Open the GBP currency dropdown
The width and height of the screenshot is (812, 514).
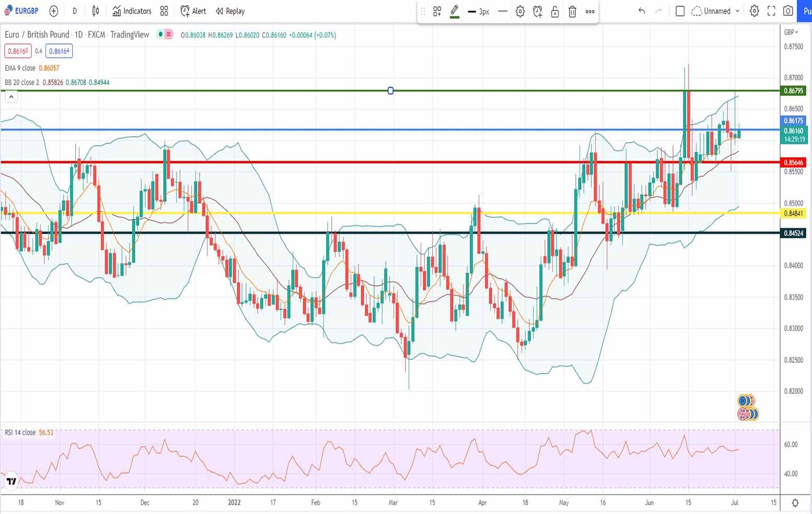(791, 32)
